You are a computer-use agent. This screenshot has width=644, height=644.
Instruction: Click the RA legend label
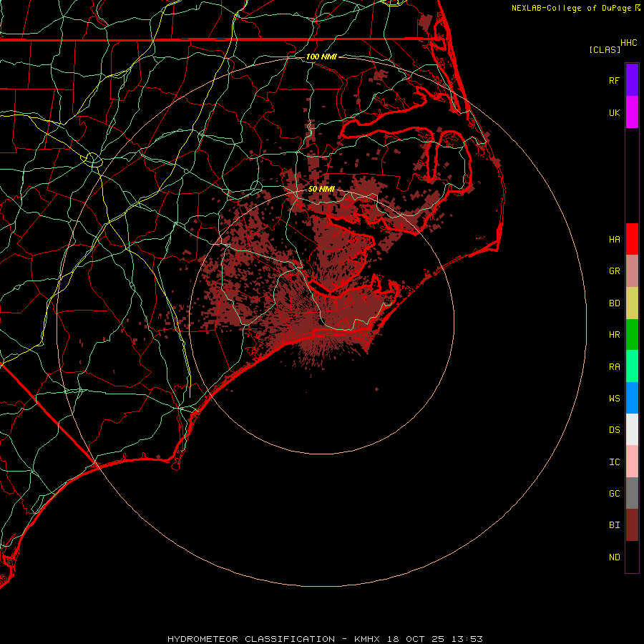click(614, 367)
